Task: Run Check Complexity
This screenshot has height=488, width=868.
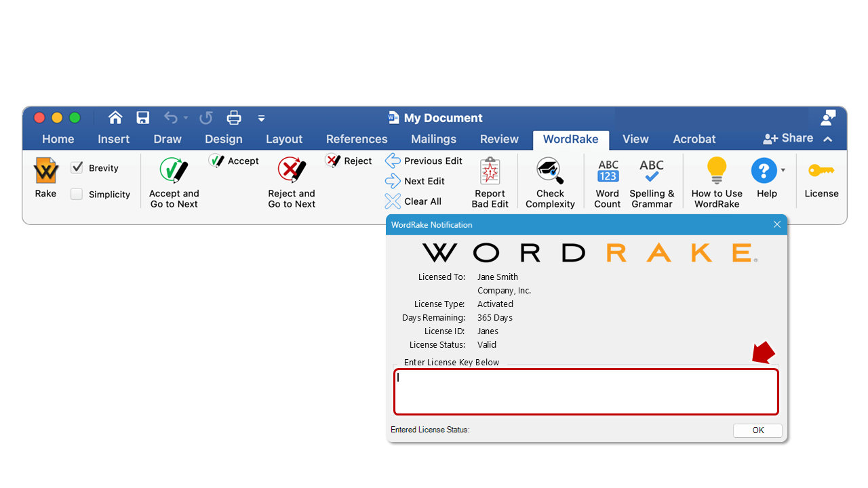Action: [550, 183]
